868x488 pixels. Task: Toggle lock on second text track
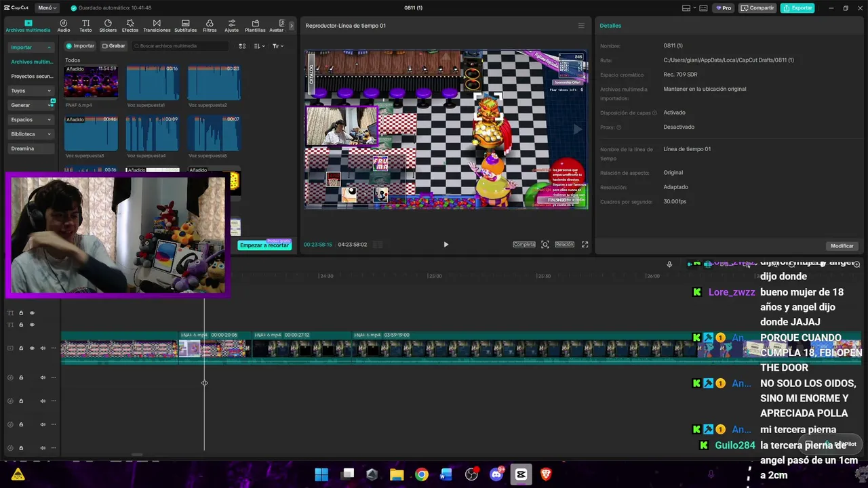click(21, 325)
